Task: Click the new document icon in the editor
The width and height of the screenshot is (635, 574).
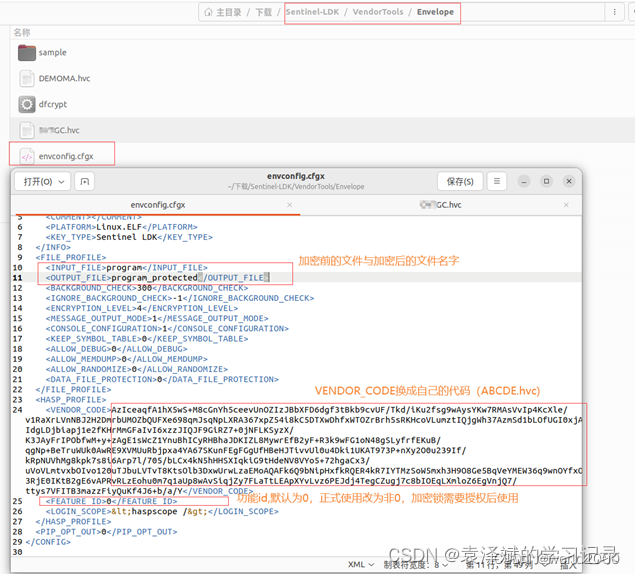Action: (85, 181)
